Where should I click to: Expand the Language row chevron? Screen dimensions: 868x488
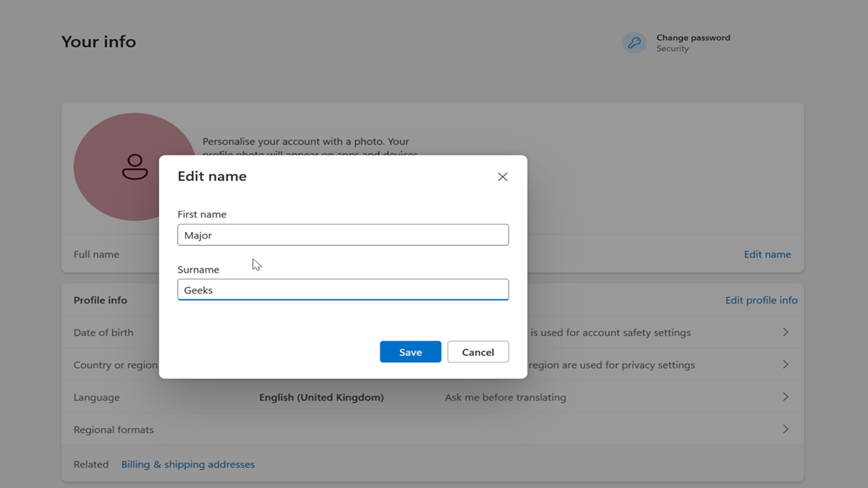(786, 397)
